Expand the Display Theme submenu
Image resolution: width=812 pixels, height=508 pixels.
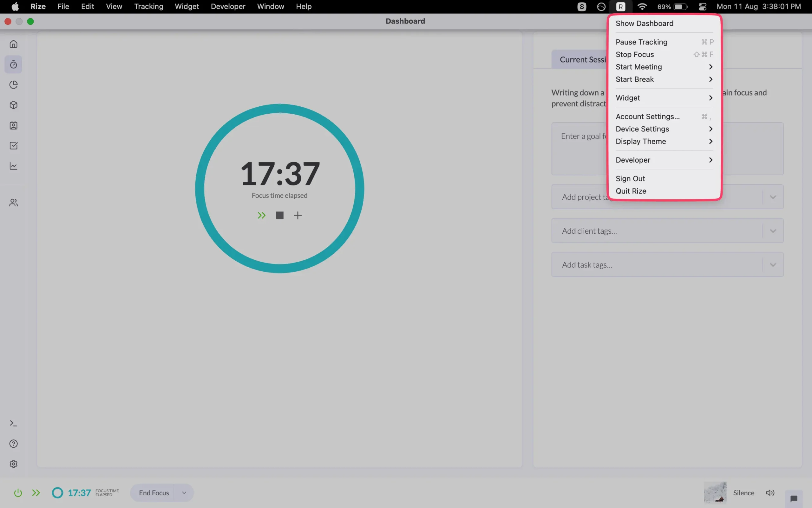click(x=665, y=142)
